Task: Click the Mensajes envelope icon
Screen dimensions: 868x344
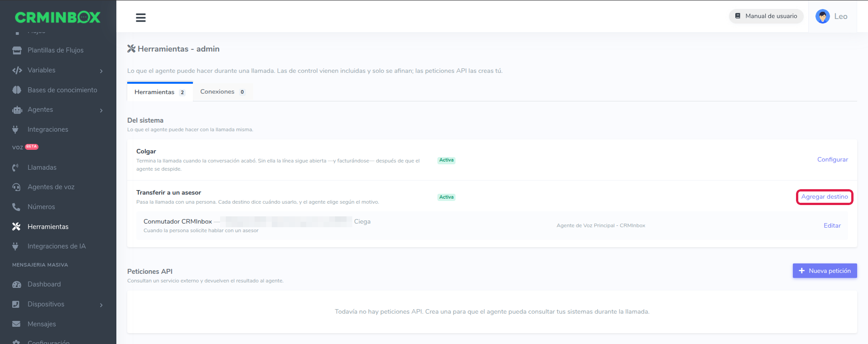Action: pyautogui.click(x=16, y=324)
